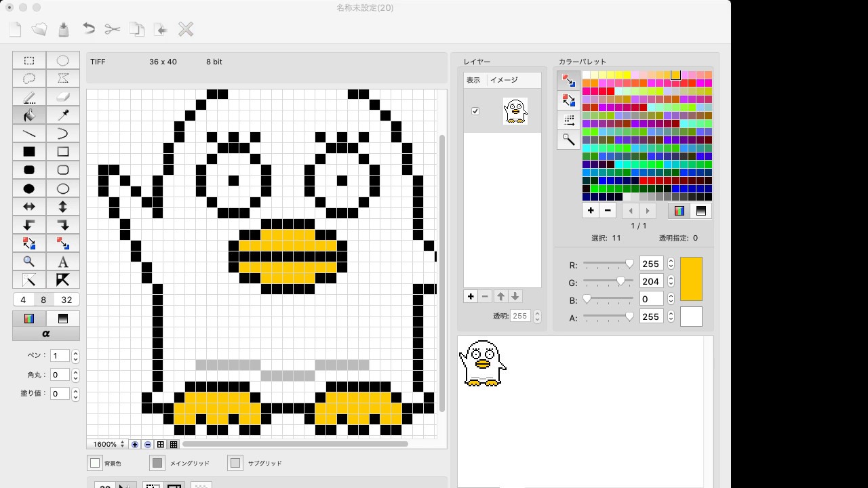Set color depth to 4 bit
Screen dimensions: 868x488
[23, 300]
